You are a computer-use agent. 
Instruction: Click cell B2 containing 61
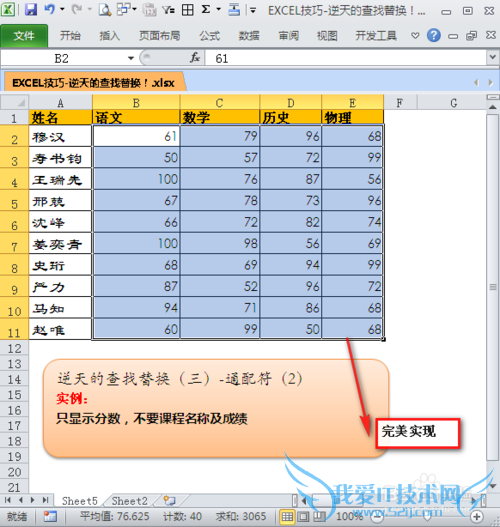pos(136,136)
